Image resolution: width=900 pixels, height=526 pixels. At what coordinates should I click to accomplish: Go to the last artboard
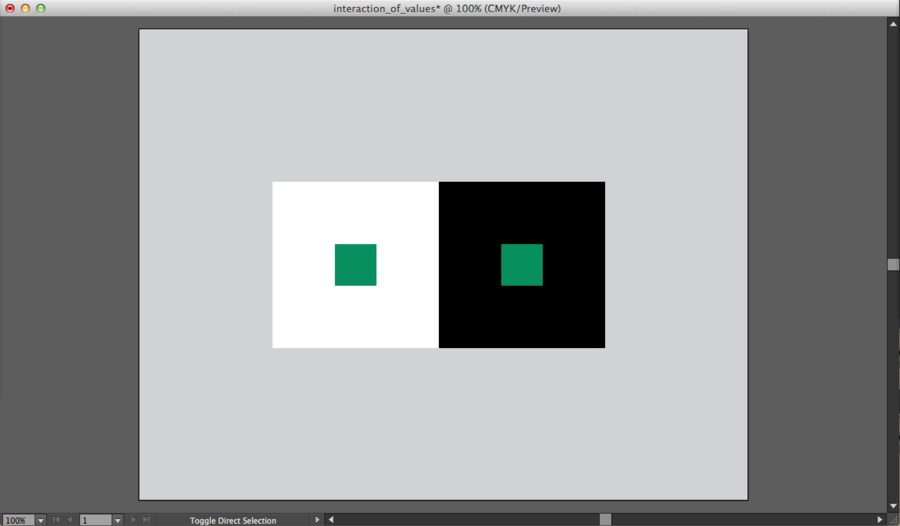(146, 520)
